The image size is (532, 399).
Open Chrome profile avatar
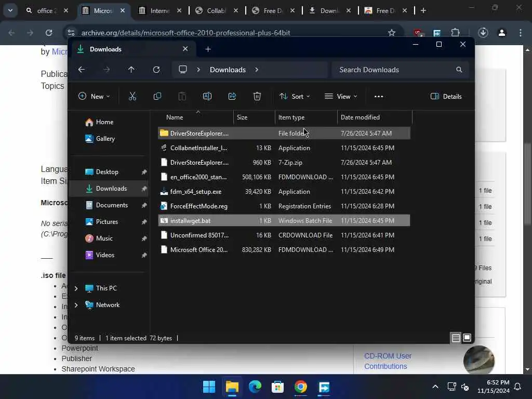(502, 33)
